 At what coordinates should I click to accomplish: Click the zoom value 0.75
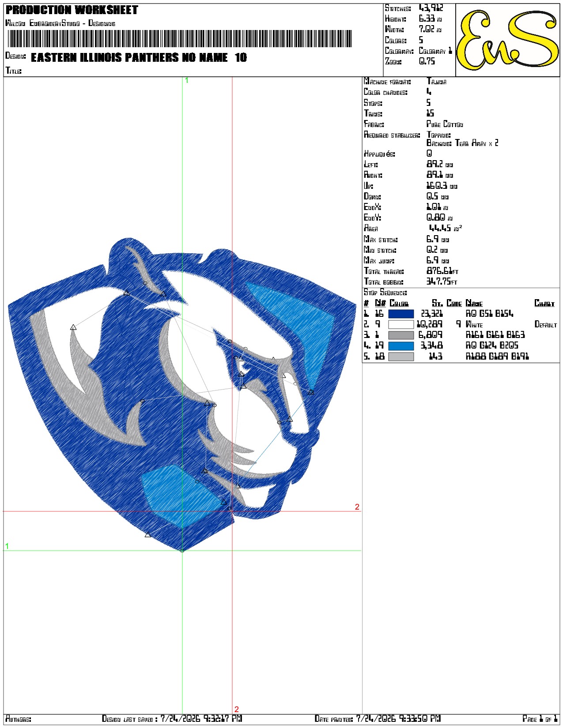tap(427, 61)
